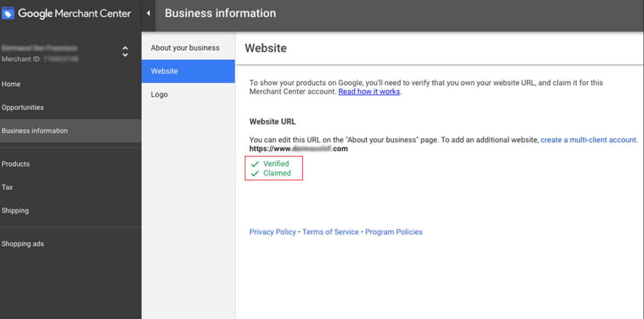Open the Program Policies link
This screenshot has height=319, width=644.
[x=394, y=232]
